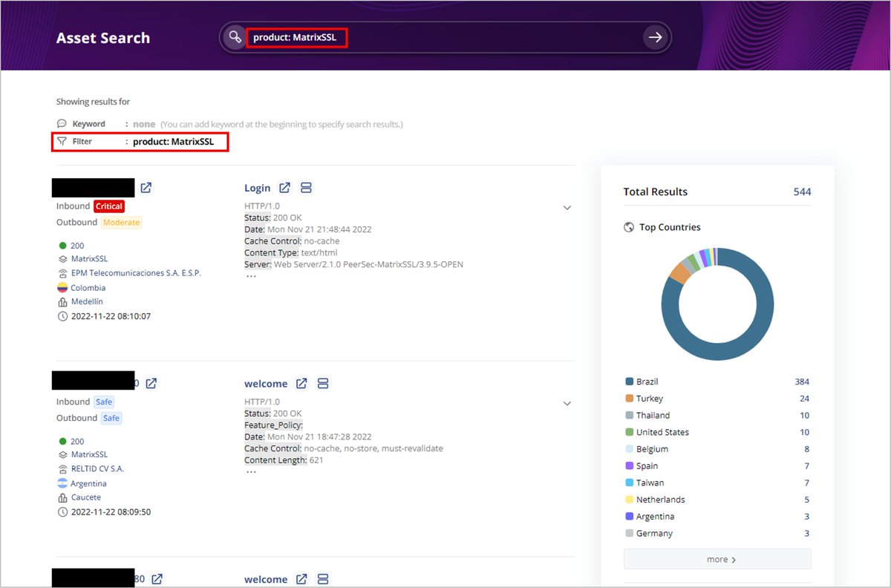Click the magnifier search icon in search bar

[x=235, y=37]
